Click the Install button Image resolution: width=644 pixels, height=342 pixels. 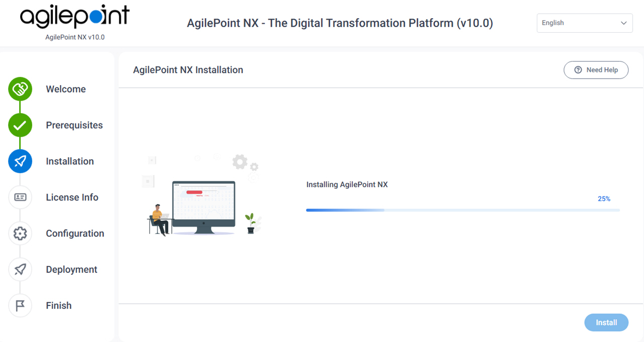606,323
